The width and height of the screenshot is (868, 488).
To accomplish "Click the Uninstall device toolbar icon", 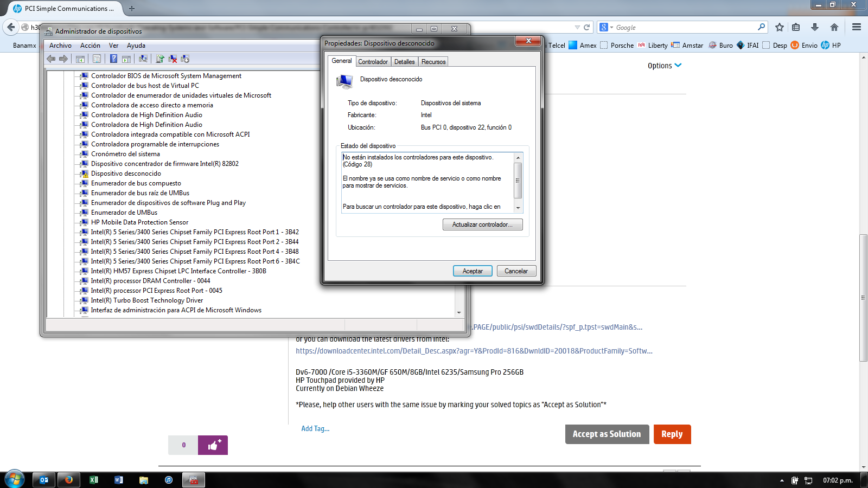I will coord(173,59).
